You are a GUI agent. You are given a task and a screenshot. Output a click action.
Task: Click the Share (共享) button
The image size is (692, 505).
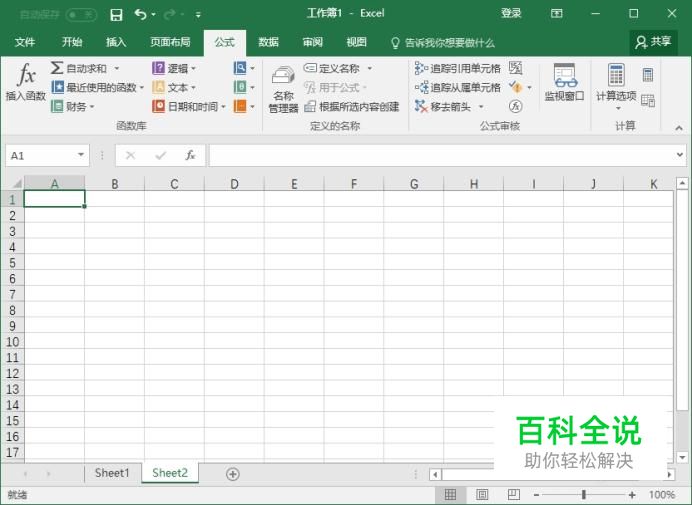point(653,42)
